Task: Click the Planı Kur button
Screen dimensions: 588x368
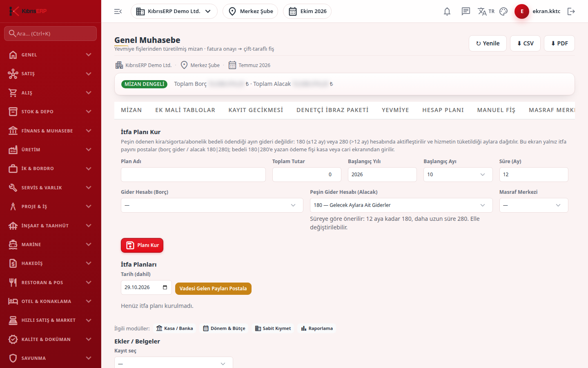Action: pyautogui.click(x=142, y=245)
